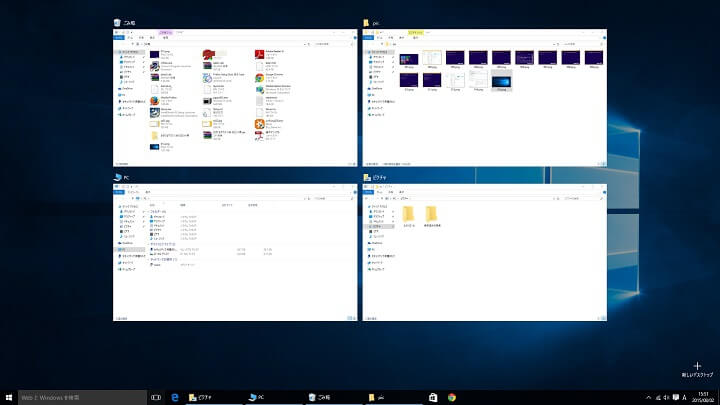Open blue ファイル tab in PC window
This screenshot has width=720, height=405.
[119, 192]
